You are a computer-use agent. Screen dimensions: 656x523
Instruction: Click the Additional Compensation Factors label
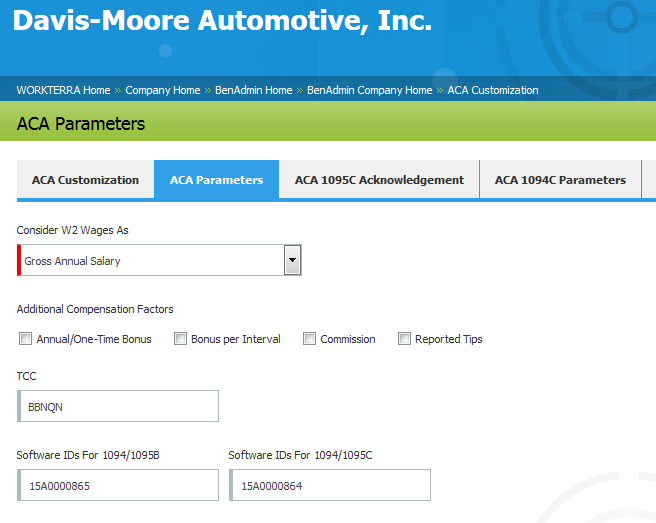95,309
